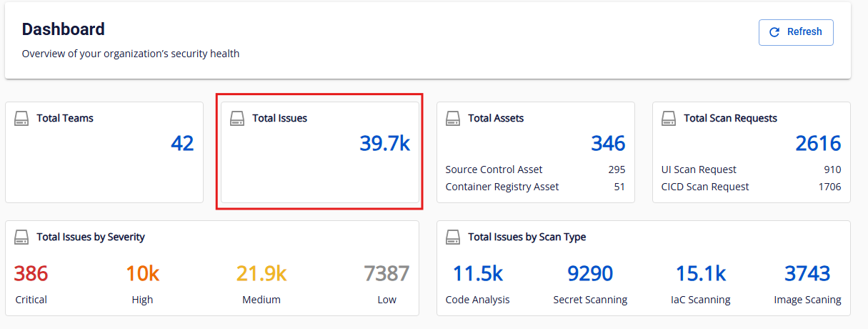Image resolution: width=868 pixels, height=329 pixels.
Task: View the 386 Critical issues count
Action: [31, 274]
